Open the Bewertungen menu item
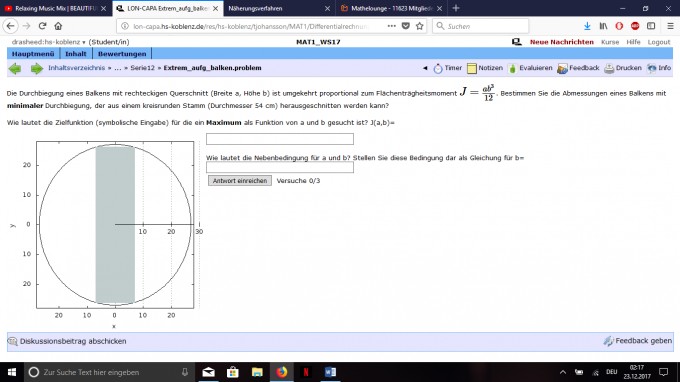The width and height of the screenshot is (680, 382). pos(122,54)
